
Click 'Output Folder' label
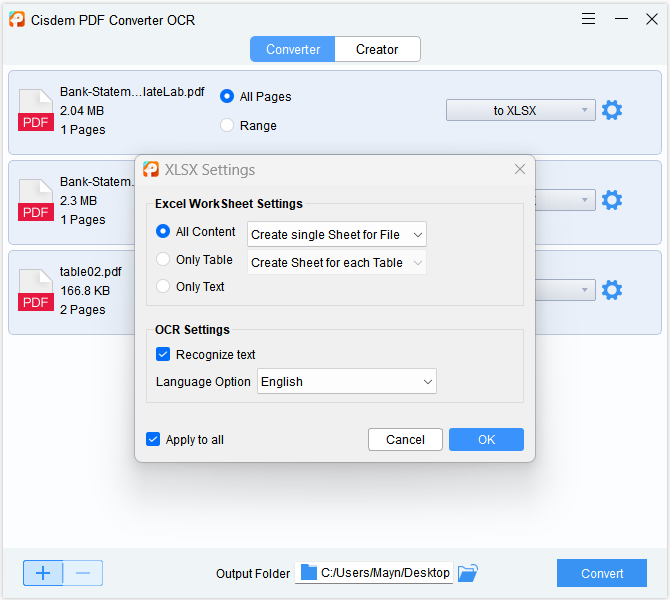pos(253,574)
